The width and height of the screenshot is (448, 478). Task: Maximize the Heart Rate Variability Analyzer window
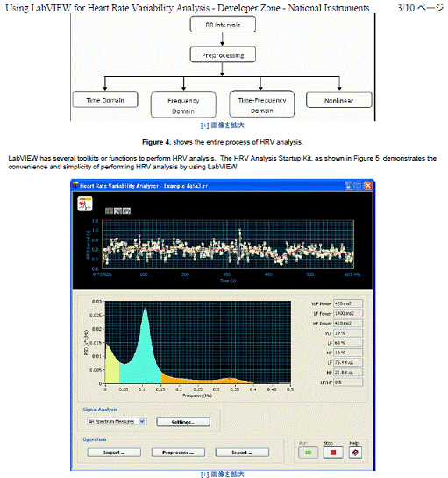tap(359, 186)
